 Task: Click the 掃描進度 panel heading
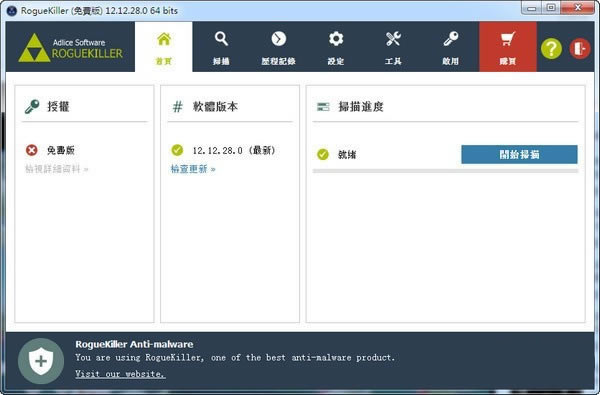click(x=361, y=106)
